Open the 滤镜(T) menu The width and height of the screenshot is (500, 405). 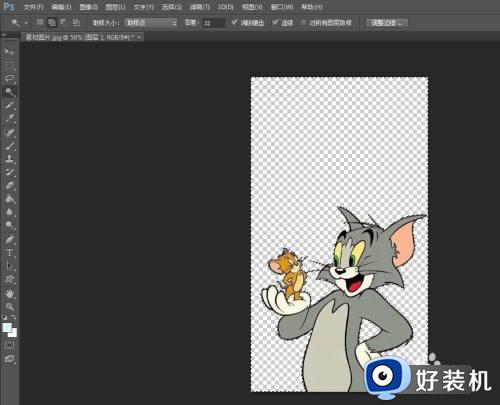coord(200,7)
